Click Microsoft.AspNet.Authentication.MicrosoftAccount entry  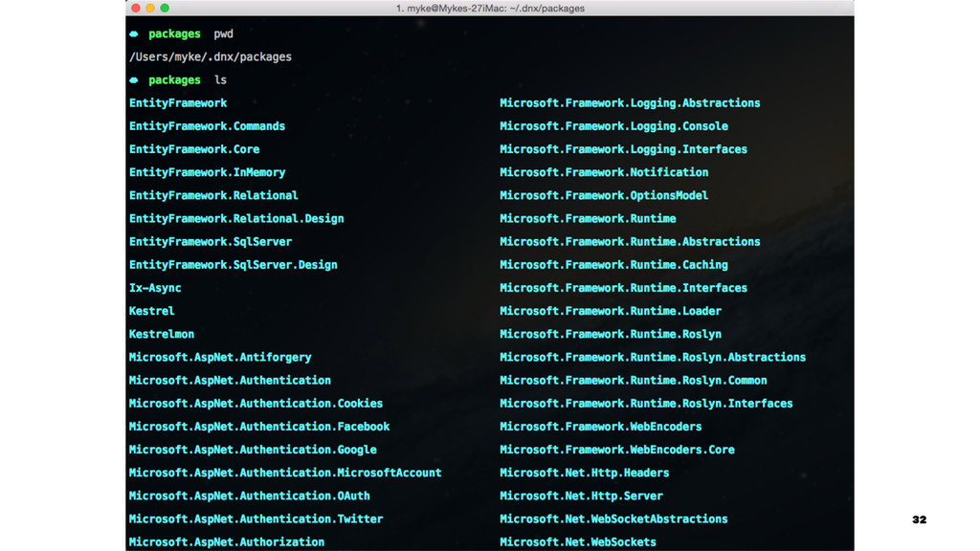point(285,473)
